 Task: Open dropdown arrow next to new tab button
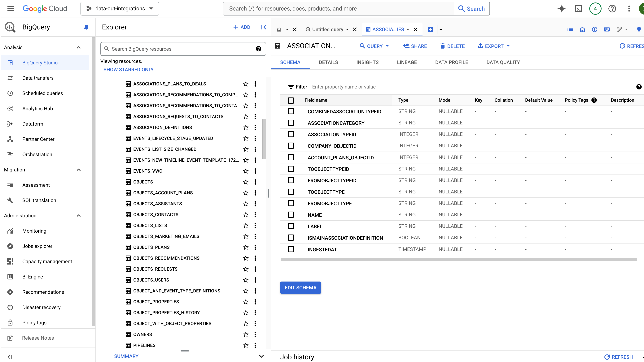(441, 30)
